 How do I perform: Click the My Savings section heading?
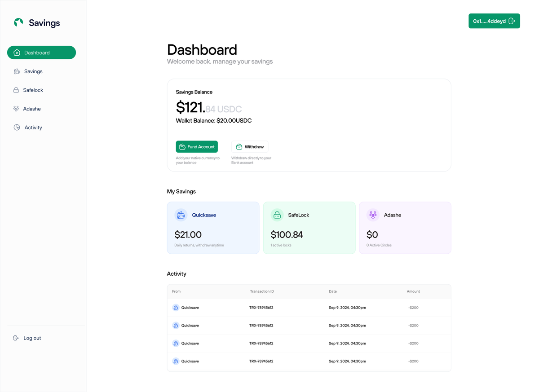(181, 191)
